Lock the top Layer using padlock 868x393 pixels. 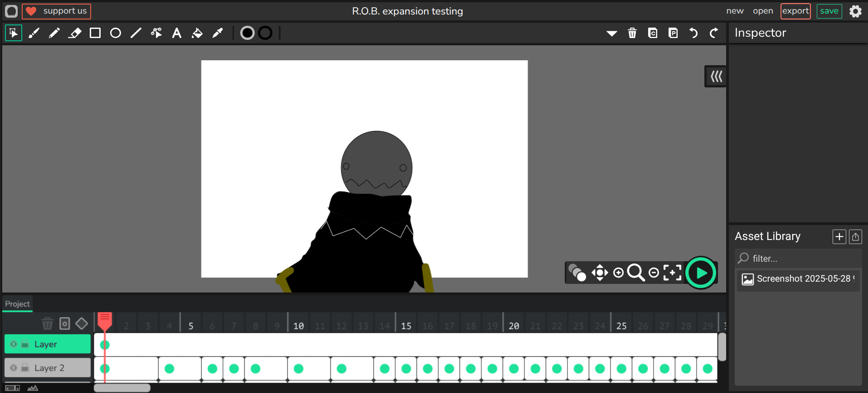[x=25, y=344]
